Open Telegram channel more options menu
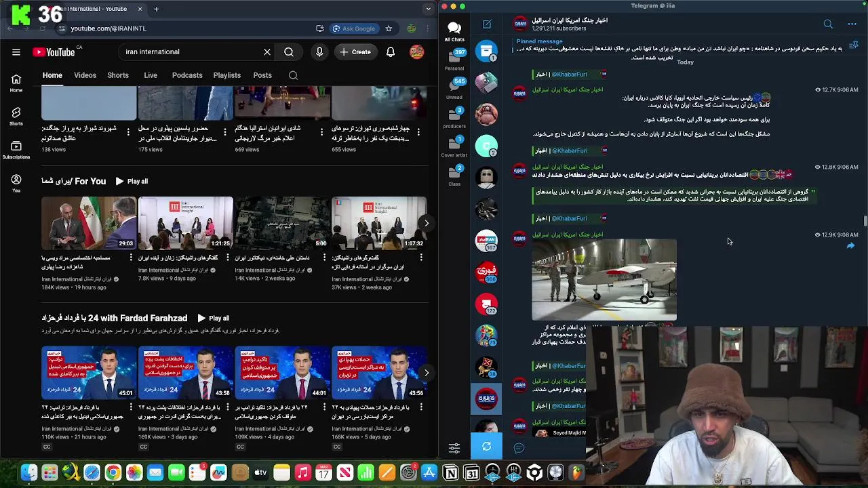 (x=852, y=24)
